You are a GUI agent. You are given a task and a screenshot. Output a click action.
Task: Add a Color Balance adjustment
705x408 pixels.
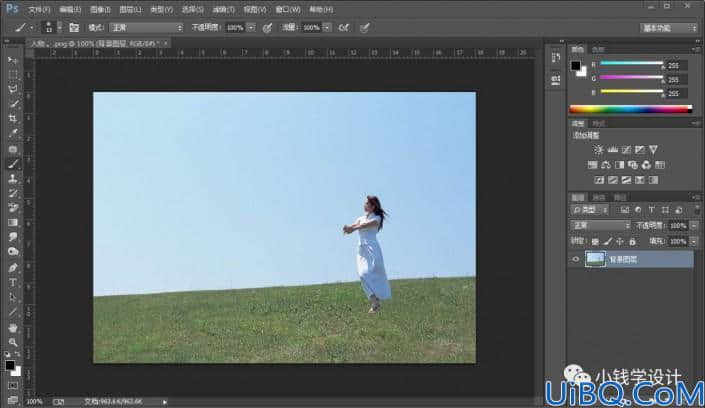point(606,165)
